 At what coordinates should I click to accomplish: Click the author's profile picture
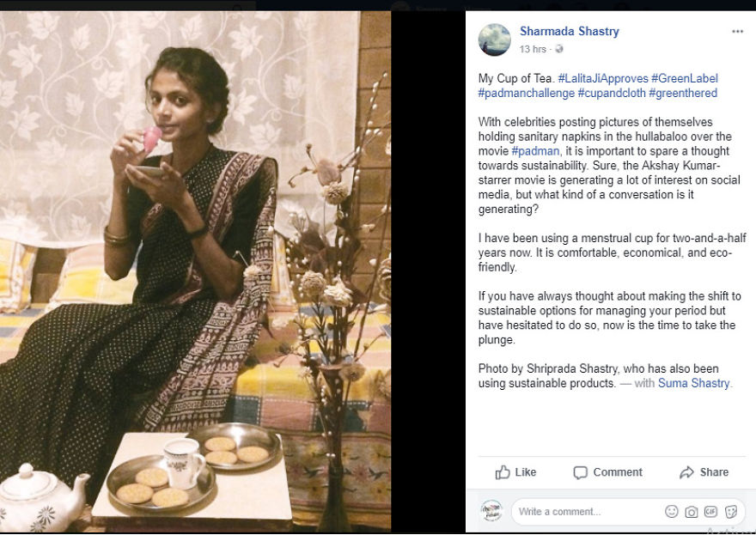pos(495,40)
